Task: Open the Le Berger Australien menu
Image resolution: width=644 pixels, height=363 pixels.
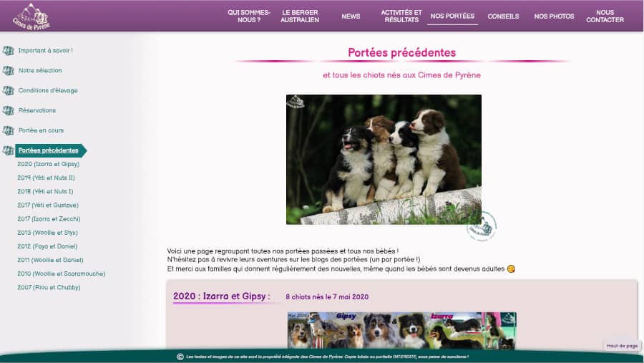Action: [x=301, y=16]
